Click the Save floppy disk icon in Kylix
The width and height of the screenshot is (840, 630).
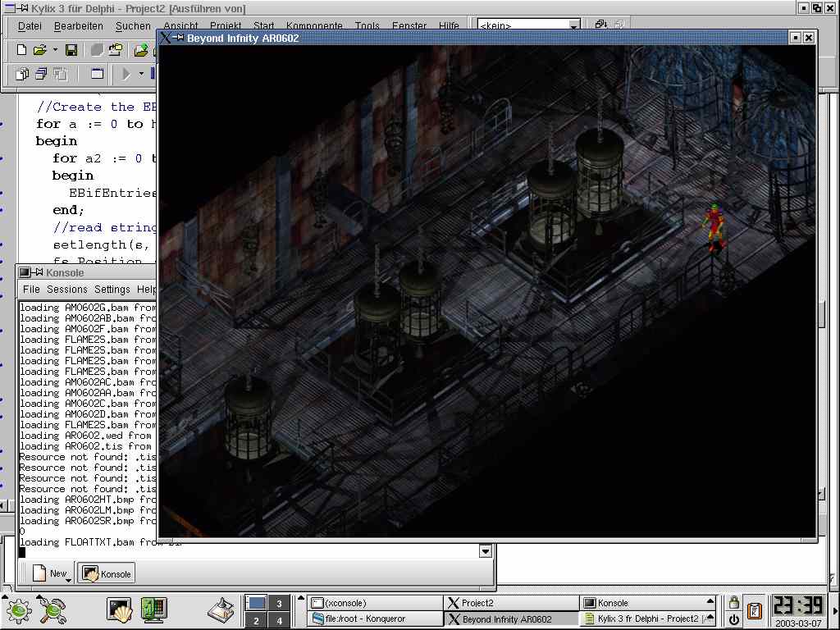point(71,50)
